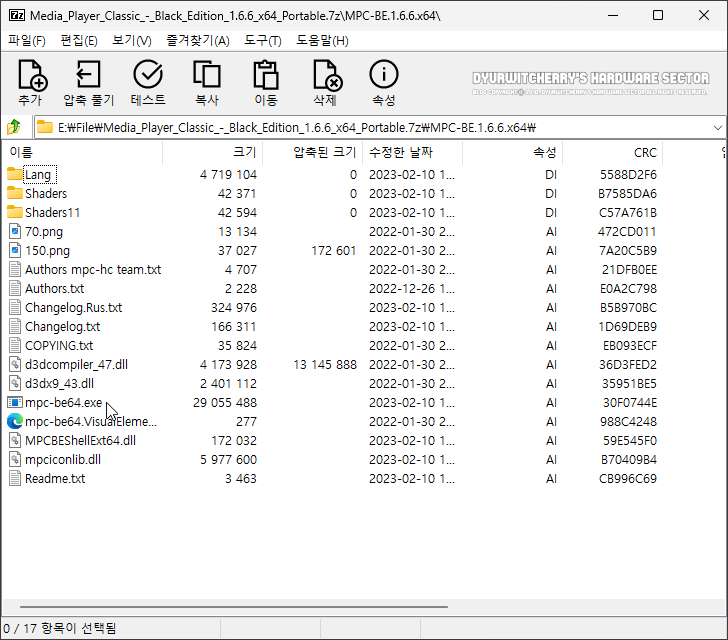Screen dimensions: 728x640
Task: Click the packed size 13 145 888
Action: coord(325,365)
